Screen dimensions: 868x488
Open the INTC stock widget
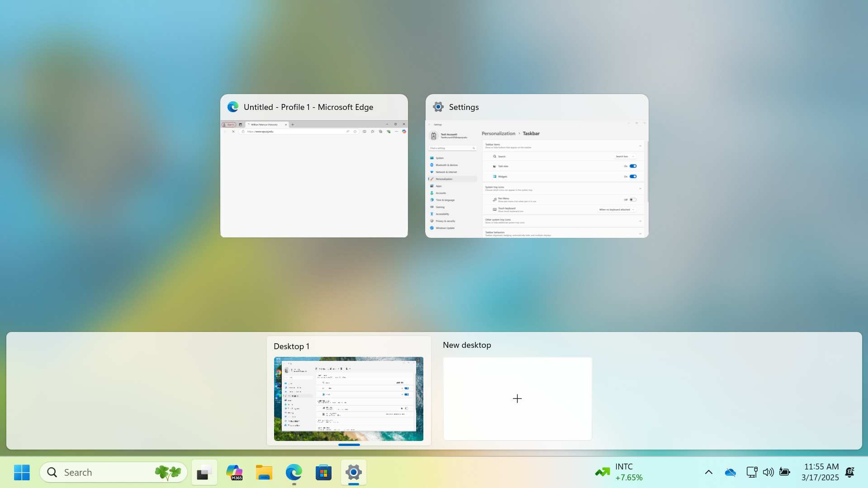pyautogui.click(x=619, y=472)
